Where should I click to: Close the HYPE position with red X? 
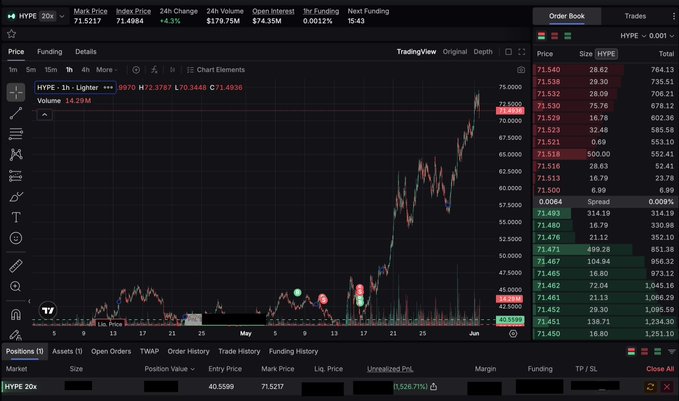pos(667,387)
